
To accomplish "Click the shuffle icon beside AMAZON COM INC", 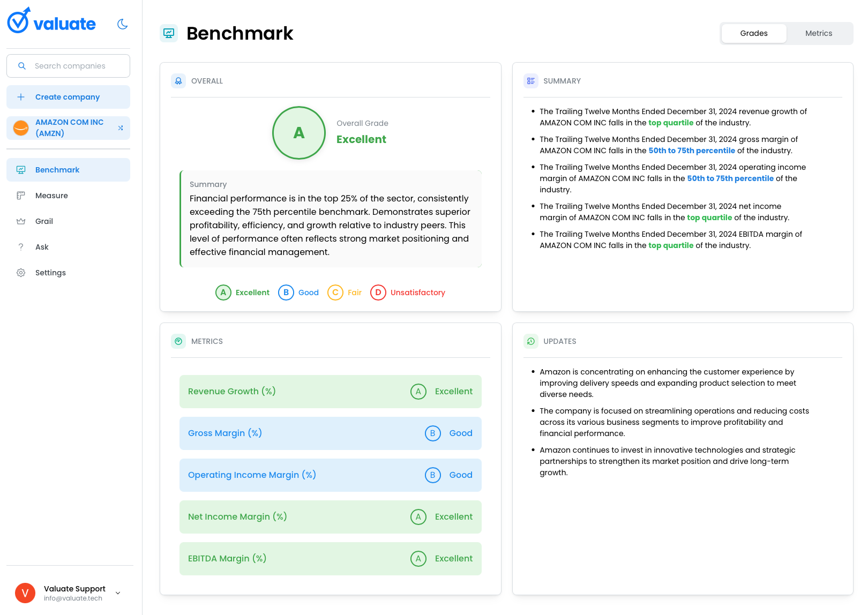I will coord(121,128).
